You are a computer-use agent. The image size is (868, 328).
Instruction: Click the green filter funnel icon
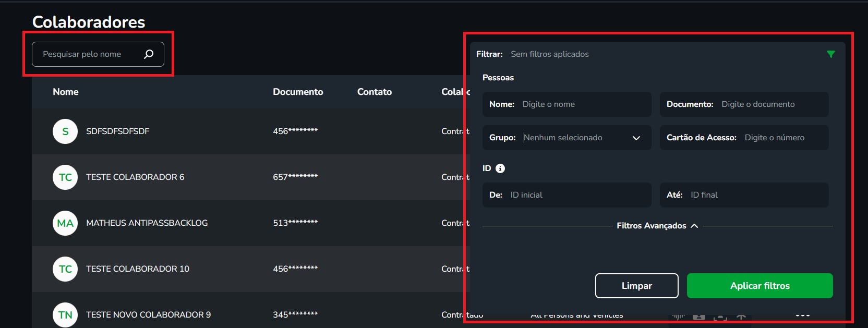[x=831, y=54]
